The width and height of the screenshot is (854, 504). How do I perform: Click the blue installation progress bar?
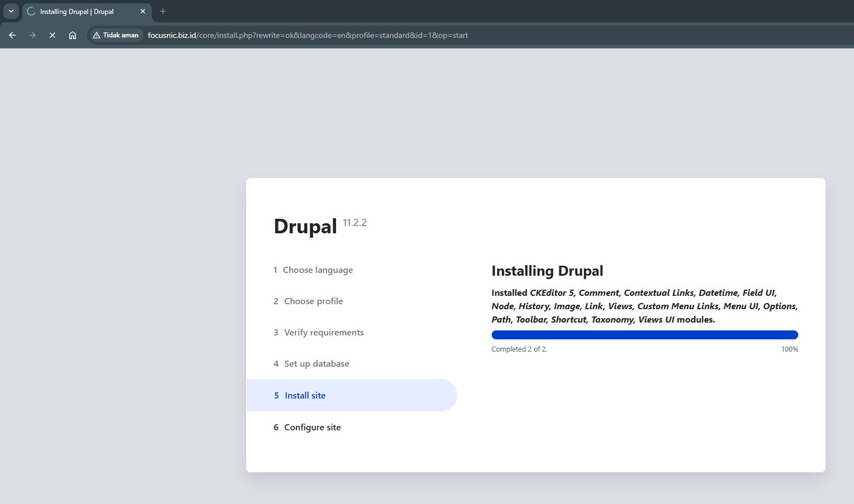pos(644,335)
